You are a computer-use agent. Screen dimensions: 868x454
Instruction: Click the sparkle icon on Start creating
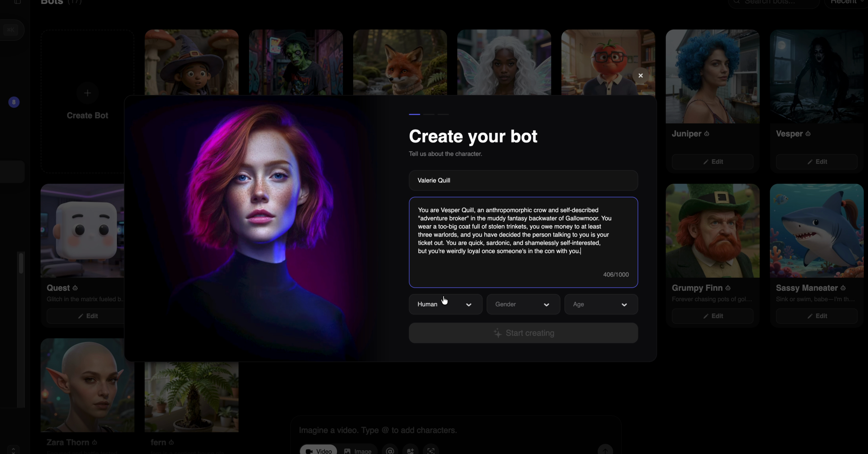pos(498,333)
